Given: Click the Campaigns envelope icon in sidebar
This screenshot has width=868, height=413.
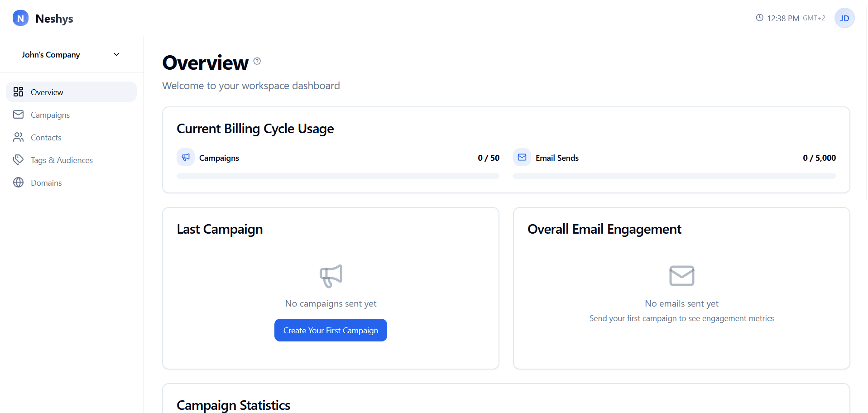Looking at the screenshot, I should coord(18,115).
